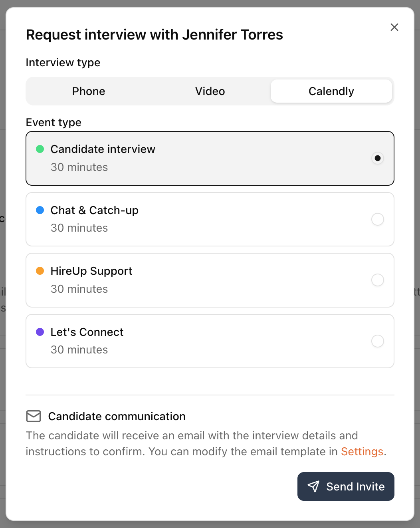Open Settings to modify the email template
The height and width of the screenshot is (528, 420).
click(361, 451)
